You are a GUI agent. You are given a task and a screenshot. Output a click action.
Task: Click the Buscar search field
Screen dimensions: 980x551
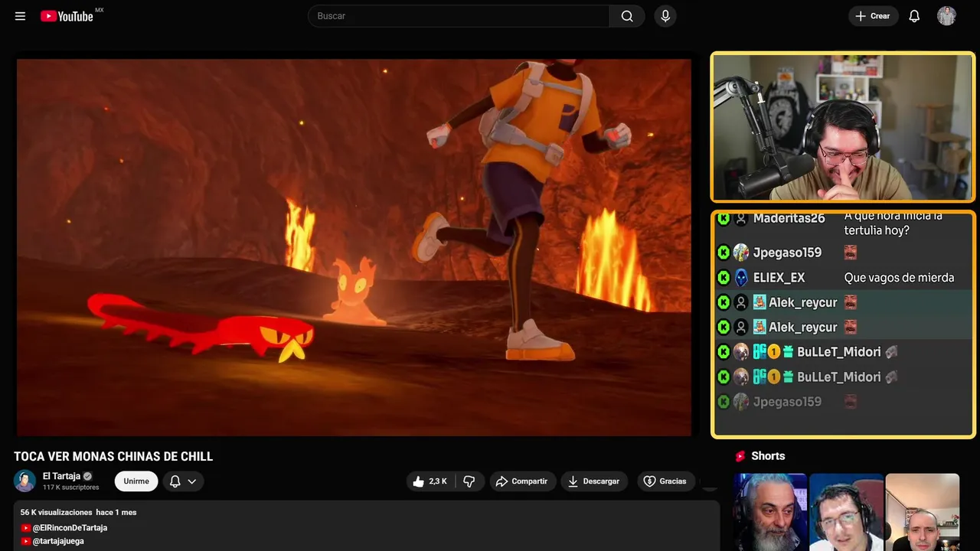[459, 16]
